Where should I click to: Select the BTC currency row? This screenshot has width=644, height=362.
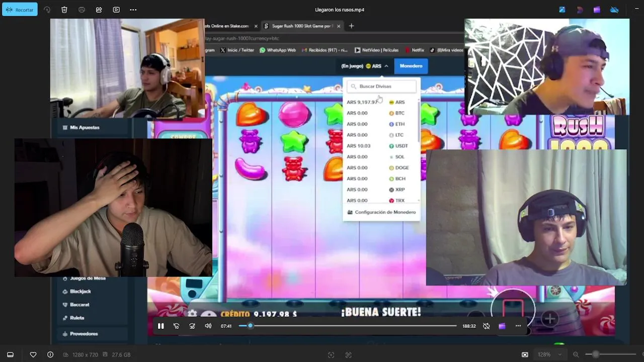click(381, 113)
